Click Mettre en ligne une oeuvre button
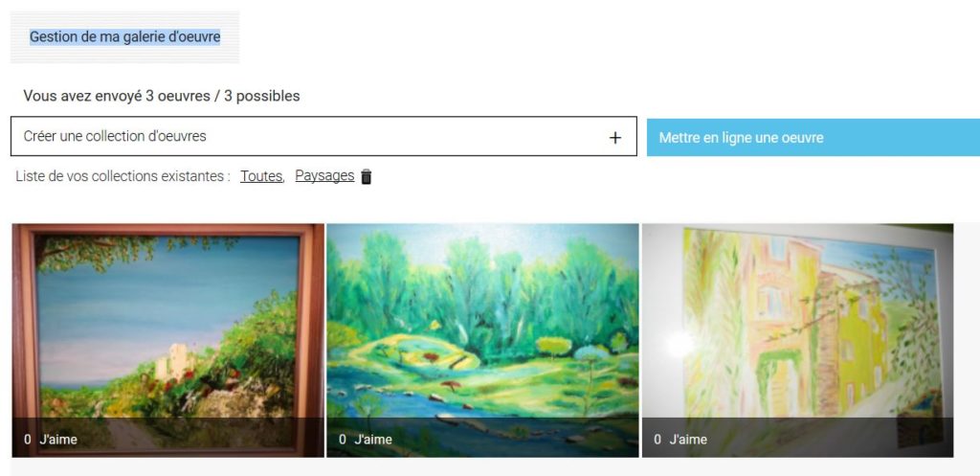 point(813,138)
